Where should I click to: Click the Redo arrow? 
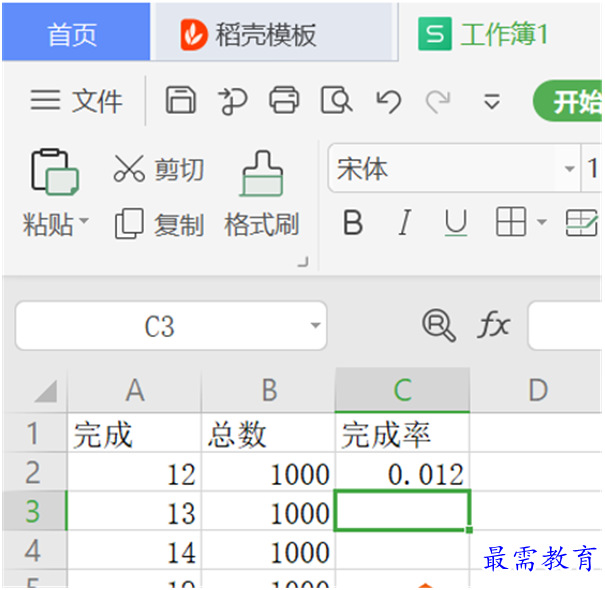coord(438,101)
